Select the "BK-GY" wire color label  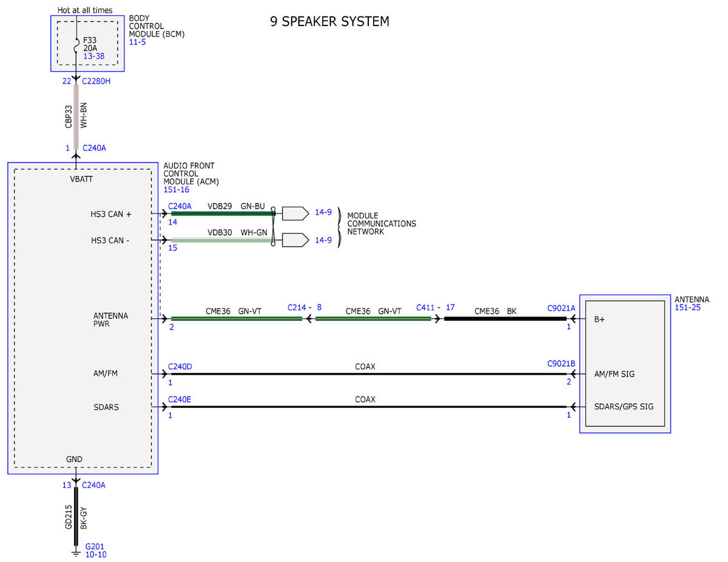(x=84, y=517)
